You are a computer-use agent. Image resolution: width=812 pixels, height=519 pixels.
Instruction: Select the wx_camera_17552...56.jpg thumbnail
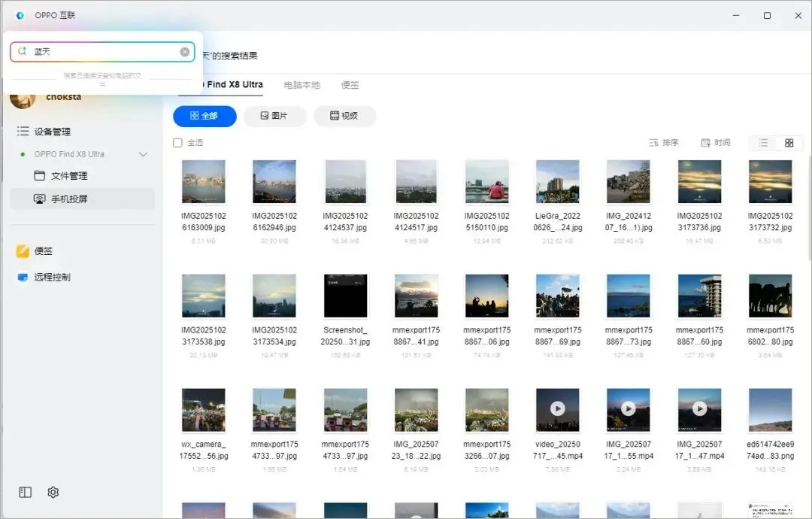click(204, 410)
